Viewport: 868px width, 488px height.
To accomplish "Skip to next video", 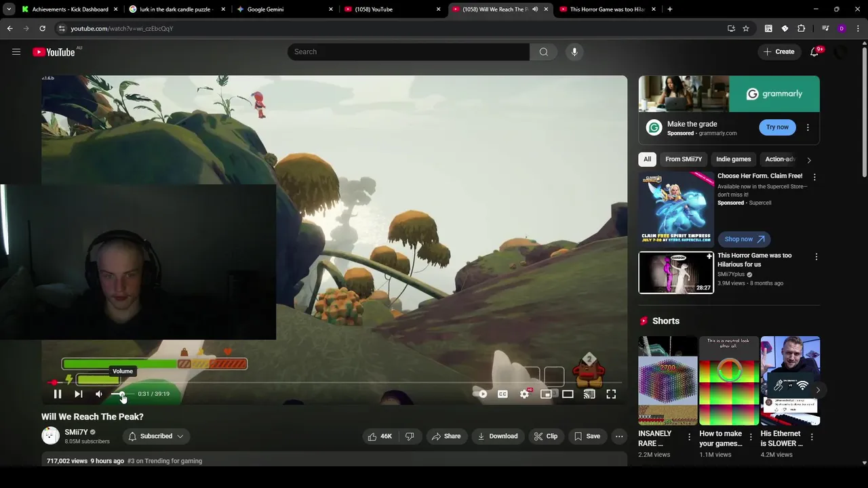I will [78, 394].
